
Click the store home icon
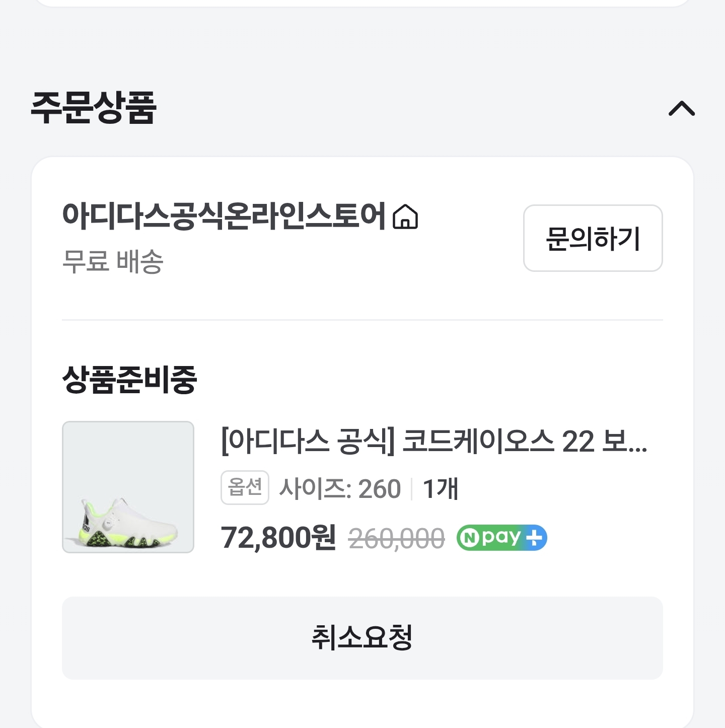pyautogui.click(x=405, y=217)
